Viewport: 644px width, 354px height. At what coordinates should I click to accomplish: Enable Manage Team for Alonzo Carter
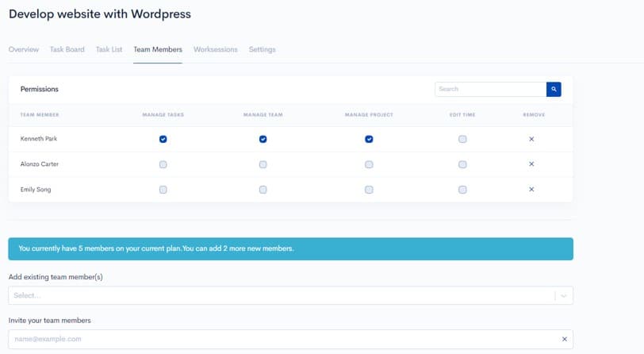(263, 164)
